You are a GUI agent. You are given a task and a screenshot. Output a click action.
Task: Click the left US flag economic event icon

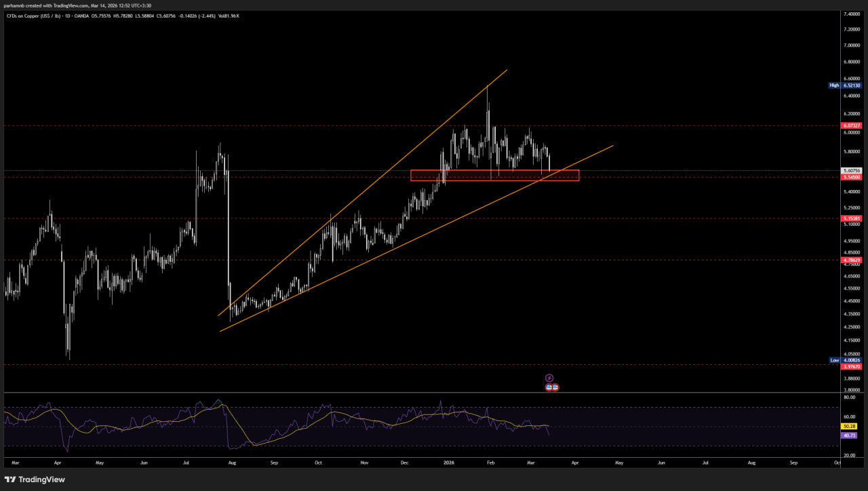coord(549,387)
